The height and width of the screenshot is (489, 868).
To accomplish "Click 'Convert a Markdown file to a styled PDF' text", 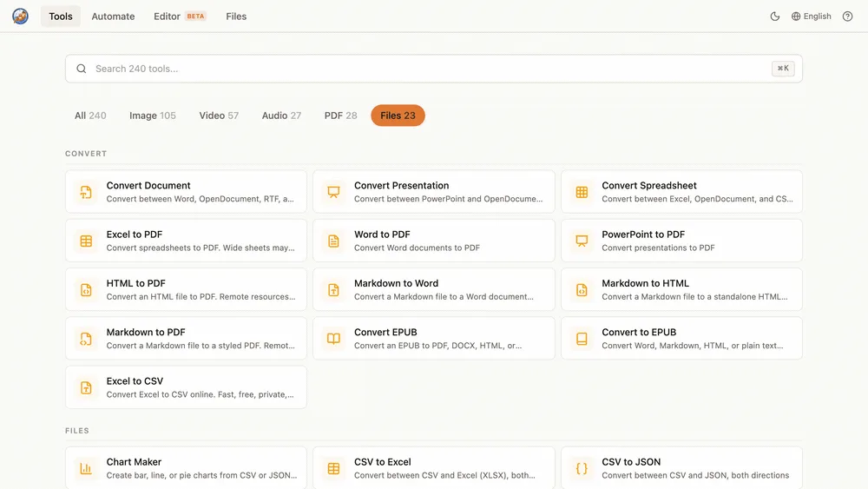I will click(201, 346).
